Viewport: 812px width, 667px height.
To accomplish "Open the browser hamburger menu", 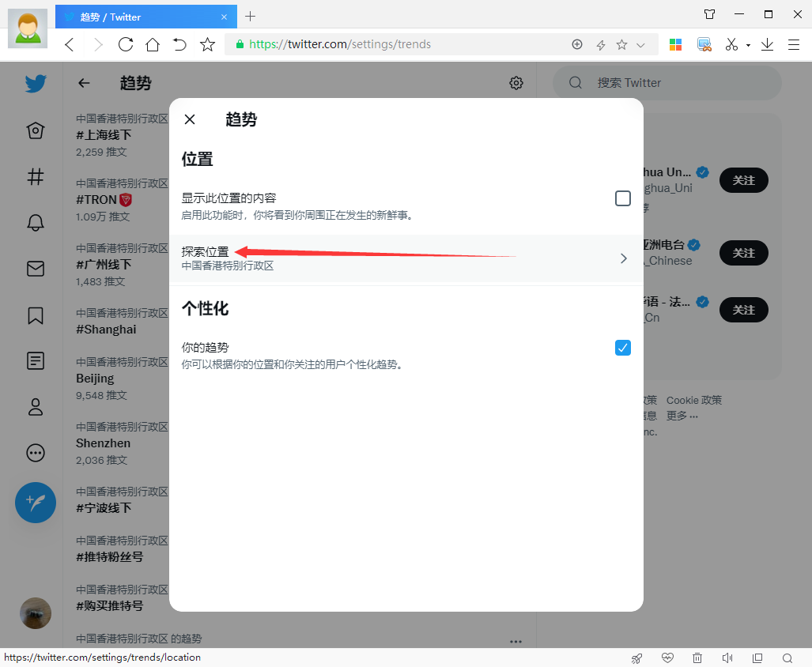I will click(794, 44).
